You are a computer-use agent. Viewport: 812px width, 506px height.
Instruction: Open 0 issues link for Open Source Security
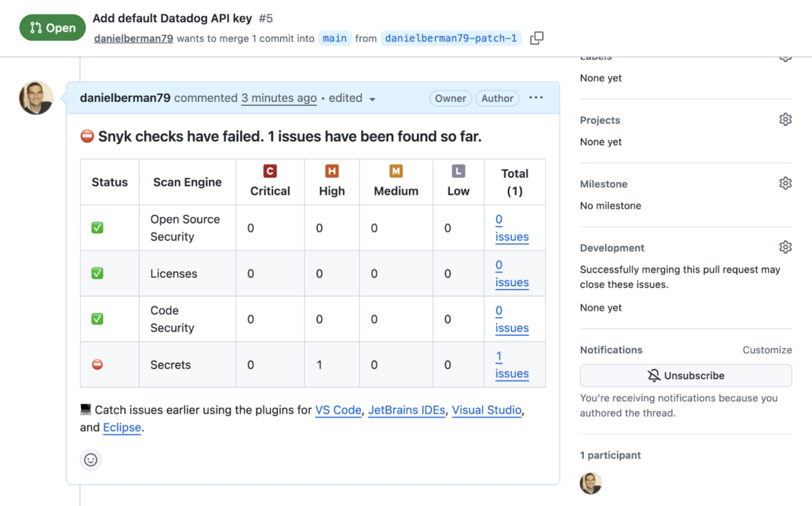512,228
